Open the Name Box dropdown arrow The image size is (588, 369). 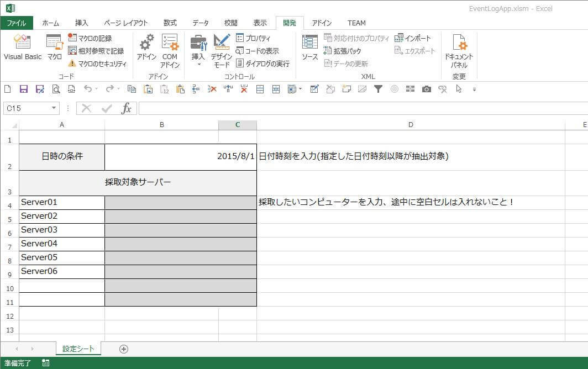tap(54, 108)
